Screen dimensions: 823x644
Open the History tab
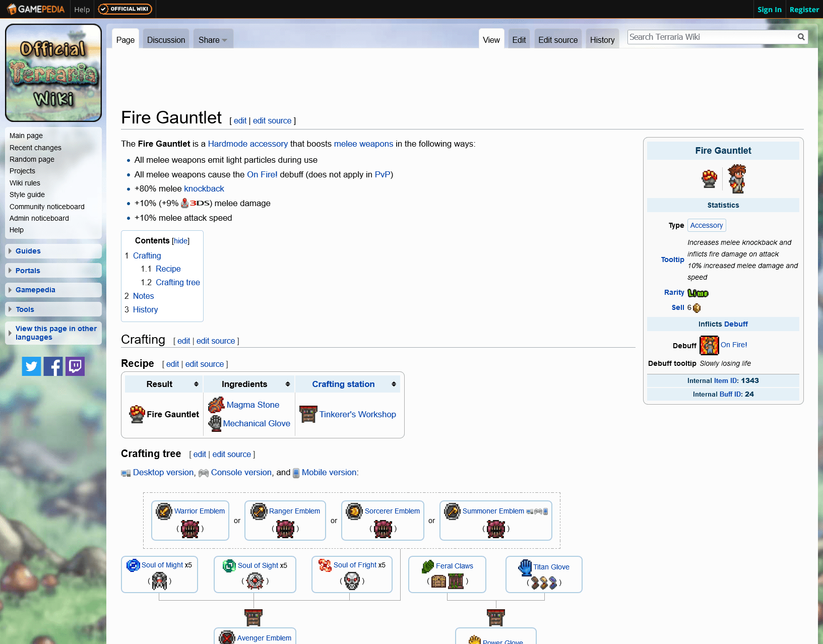[x=602, y=39]
